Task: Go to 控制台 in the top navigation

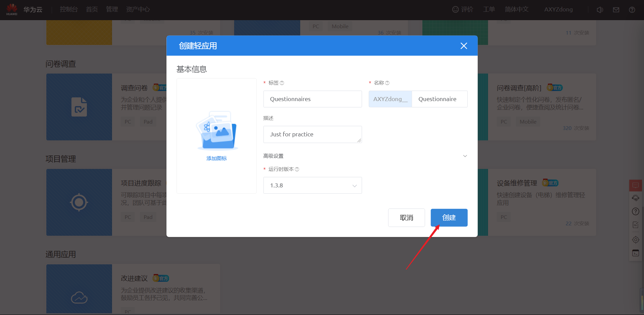Action: point(69,9)
